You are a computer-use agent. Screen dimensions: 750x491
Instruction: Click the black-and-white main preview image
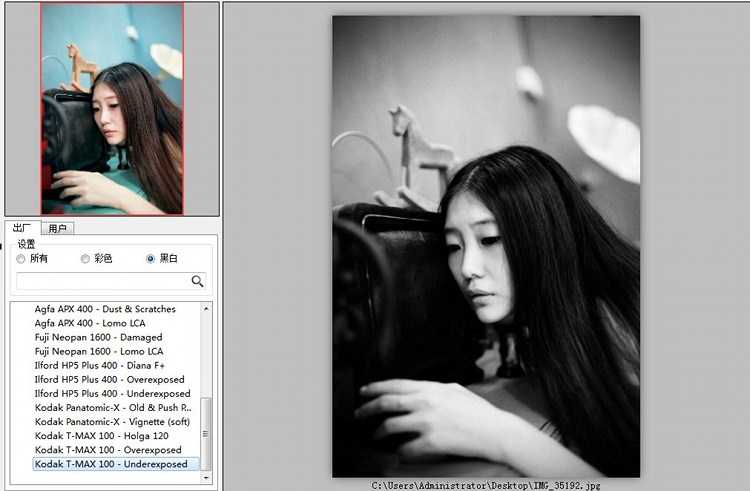pos(485,245)
